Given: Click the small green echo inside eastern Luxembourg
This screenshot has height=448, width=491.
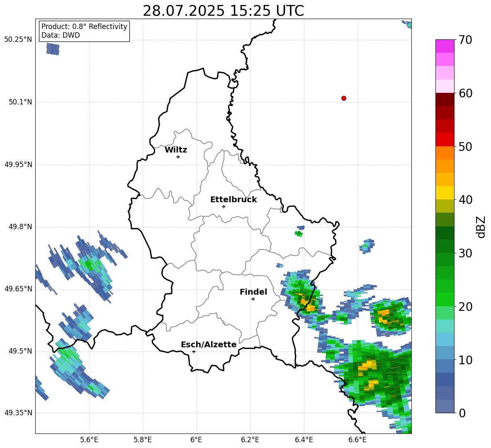Looking at the screenshot, I should pos(299,233).
